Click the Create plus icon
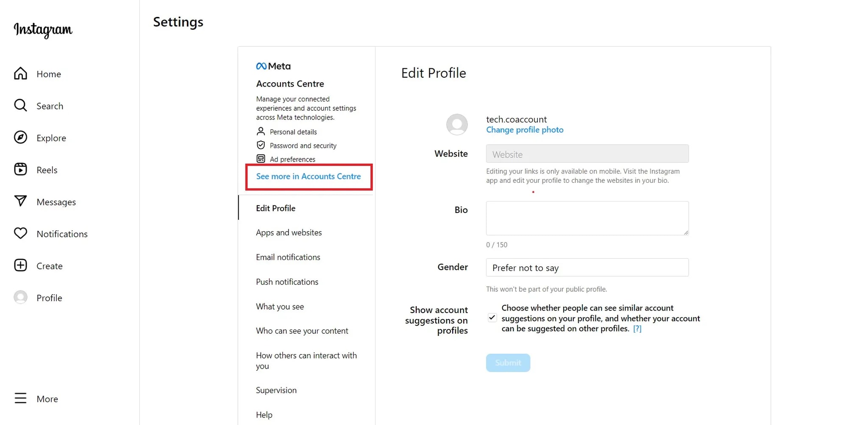The height and width of the screenshot is (425, 868). (20, 266)
